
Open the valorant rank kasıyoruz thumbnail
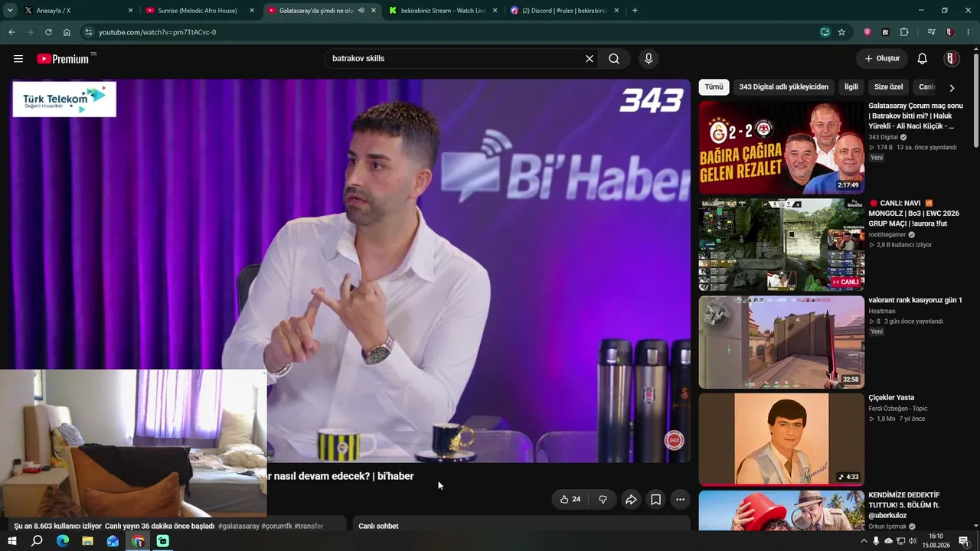[x=782, y=342]
